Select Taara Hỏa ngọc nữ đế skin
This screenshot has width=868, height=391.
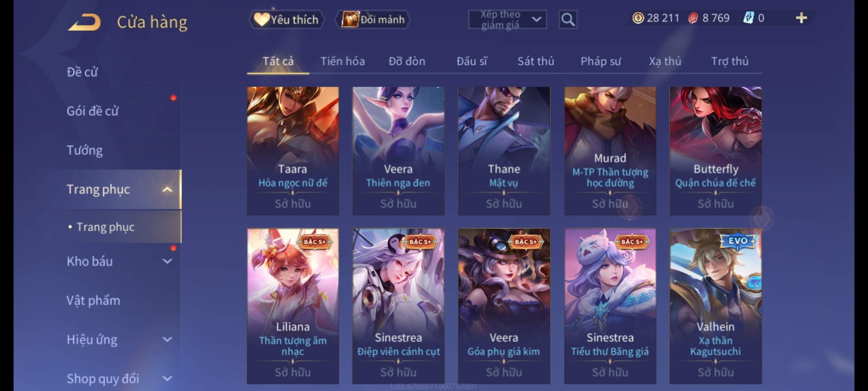pyautogui.click(x=293, y=151)
